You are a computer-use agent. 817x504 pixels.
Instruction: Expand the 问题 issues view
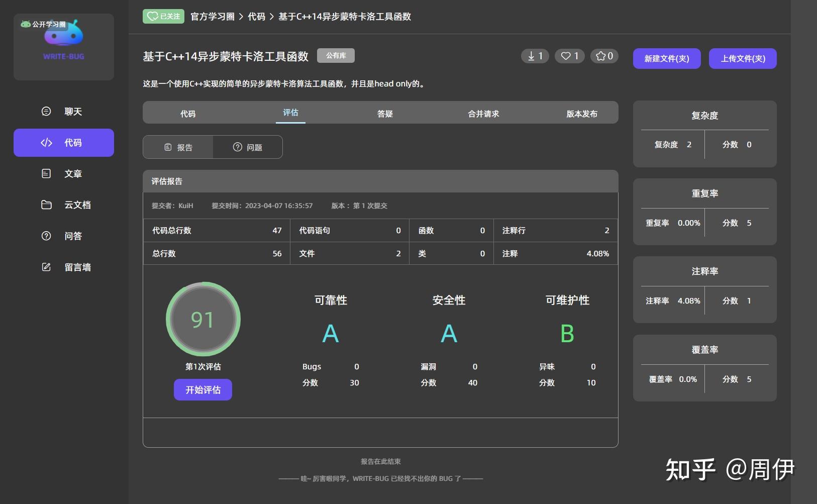[247, 147]
